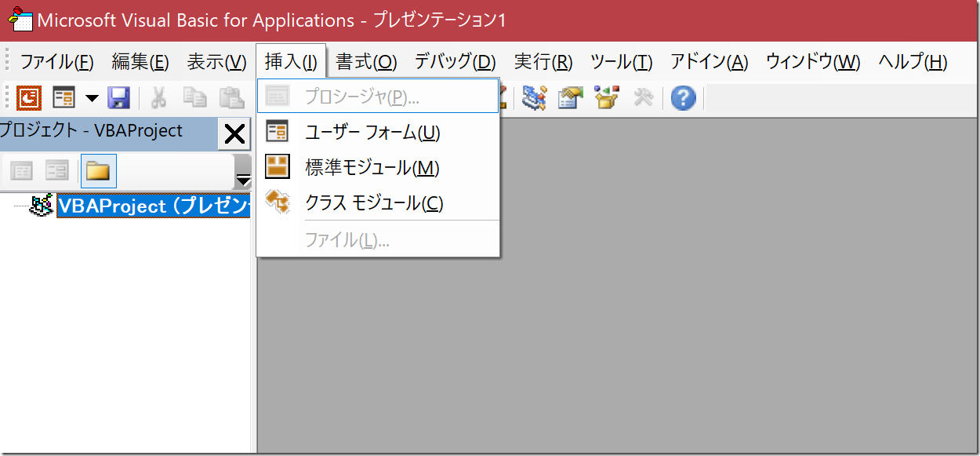
Task: Open the 書式(O) menu
Action: 366,62
